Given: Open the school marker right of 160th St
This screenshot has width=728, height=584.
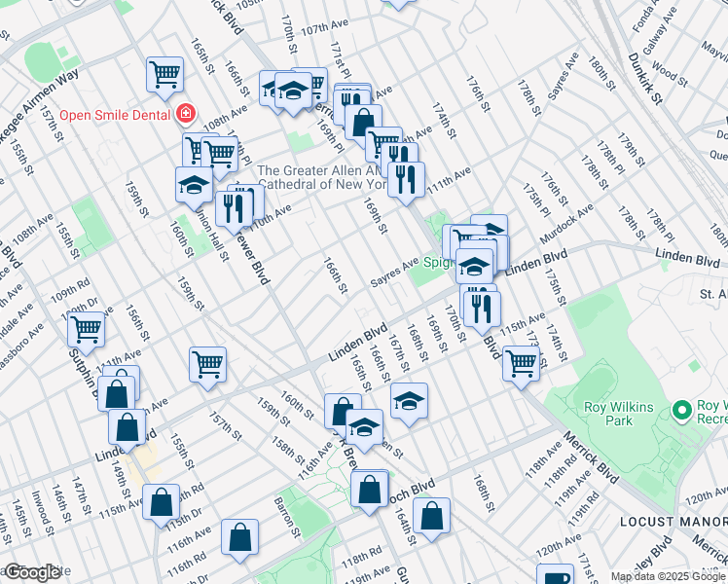Looking at the screenshot, I should point(364,427).
